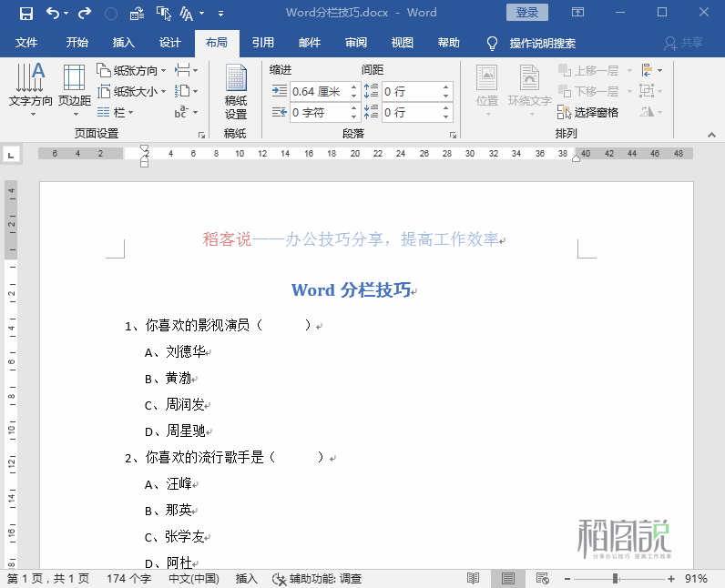Viewport: 725px width, 588px height.
Task: Click 上移一层 bring forward
Action: click(589, 71)
